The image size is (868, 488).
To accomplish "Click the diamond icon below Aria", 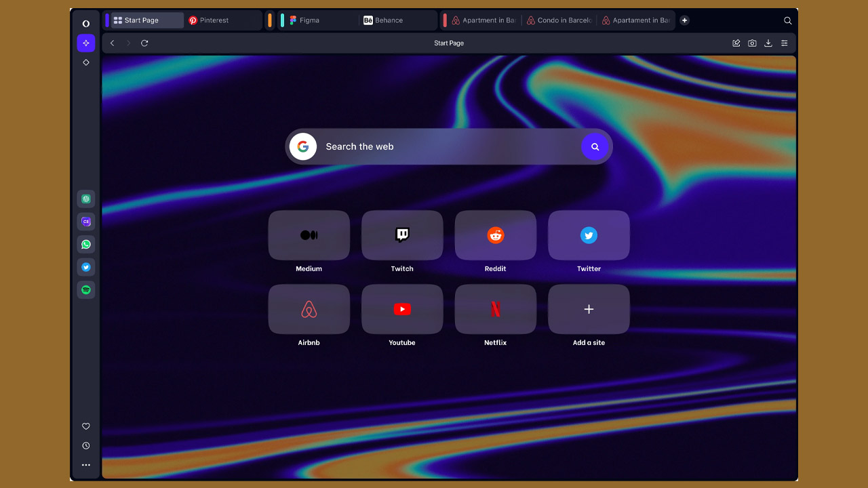I will [86, 62].
